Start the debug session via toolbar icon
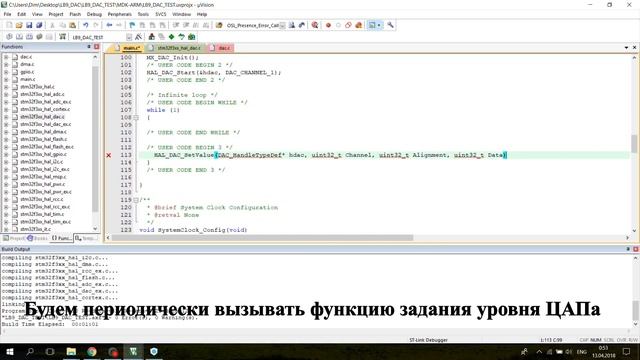The image size is (640, 360). 315,25
